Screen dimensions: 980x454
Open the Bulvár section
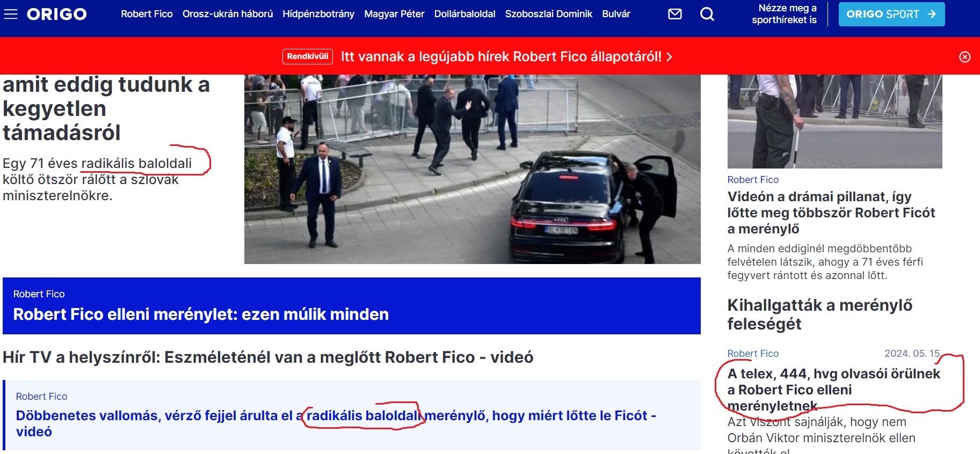tap(616, 14)
